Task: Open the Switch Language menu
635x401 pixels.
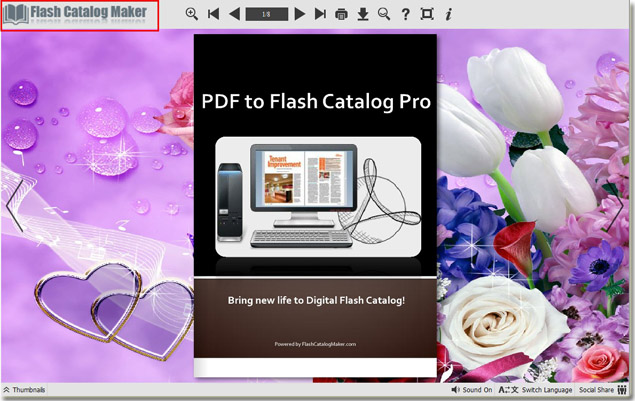Action: point(535,390)
